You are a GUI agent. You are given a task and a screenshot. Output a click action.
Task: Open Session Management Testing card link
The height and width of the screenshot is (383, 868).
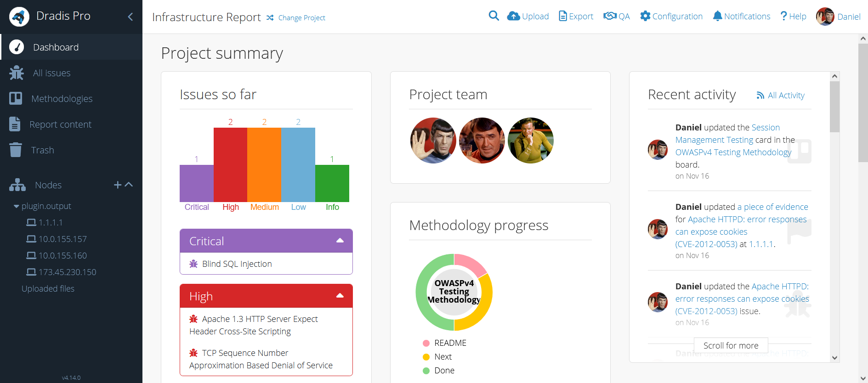(x=727, y=134)
